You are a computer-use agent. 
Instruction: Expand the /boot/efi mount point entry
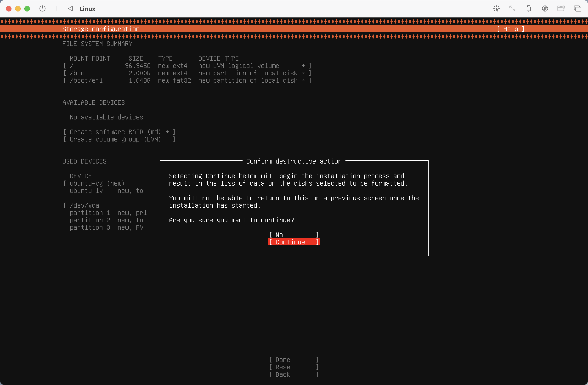coord(187,81)
